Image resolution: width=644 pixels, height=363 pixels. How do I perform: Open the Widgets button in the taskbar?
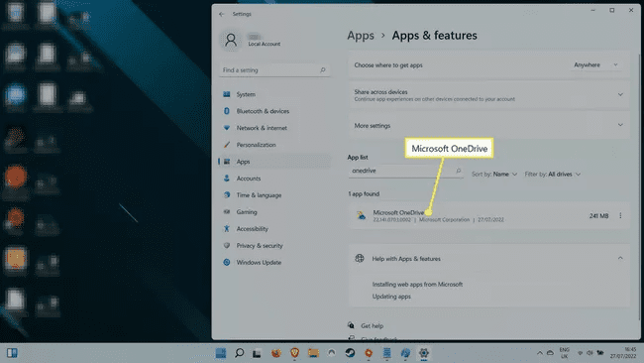tap(12, 353)
